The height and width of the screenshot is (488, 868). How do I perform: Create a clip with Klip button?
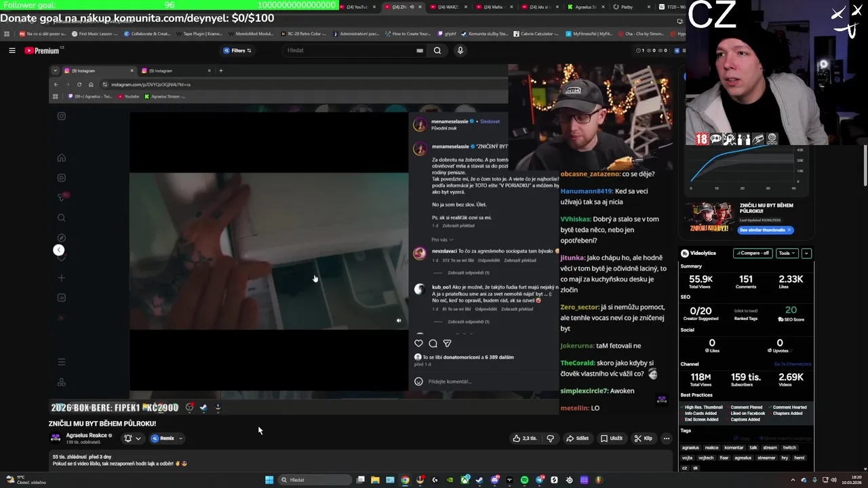(x=644, y=439)
